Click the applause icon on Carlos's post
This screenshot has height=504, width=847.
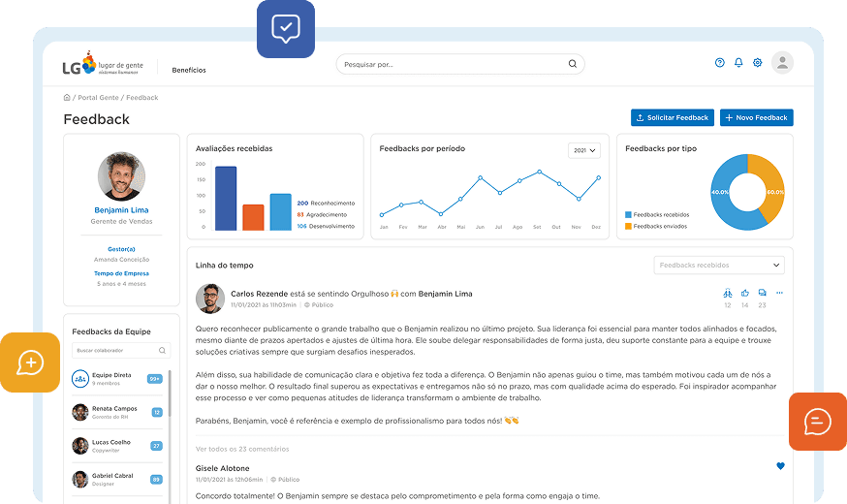(x=727, y=293)
